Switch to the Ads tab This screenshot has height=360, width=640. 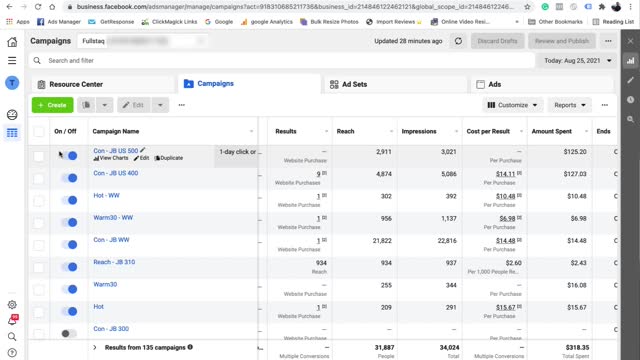tap(541, 84)
